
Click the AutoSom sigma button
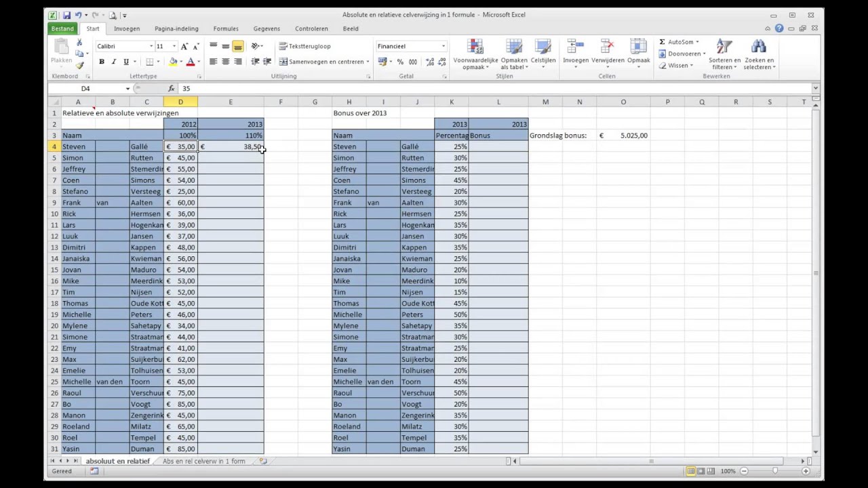[678, 42]
